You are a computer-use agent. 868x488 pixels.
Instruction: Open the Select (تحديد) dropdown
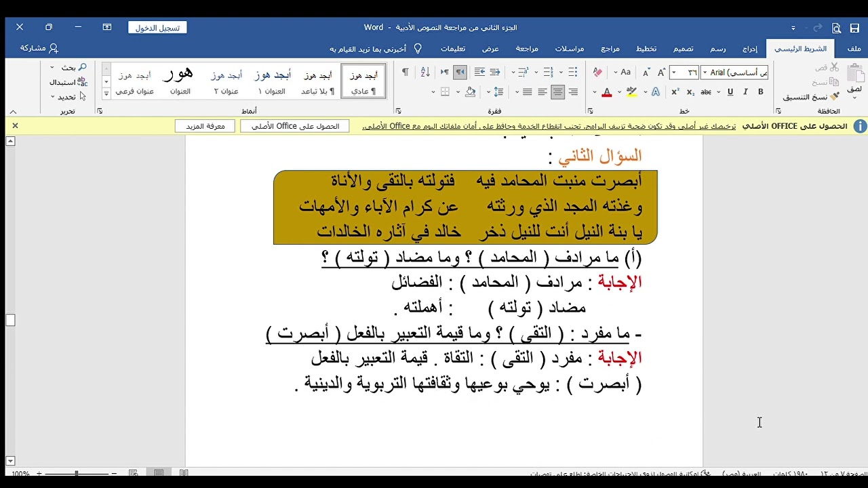coord(68,97)
